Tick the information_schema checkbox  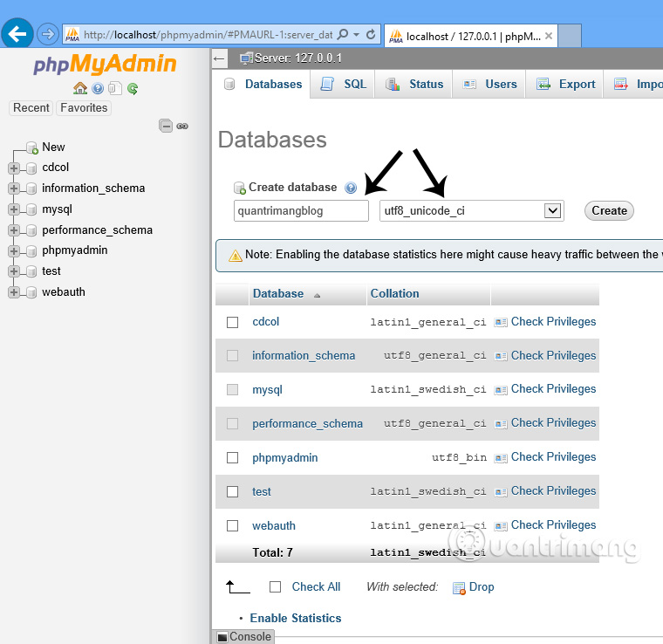point(232,356)
